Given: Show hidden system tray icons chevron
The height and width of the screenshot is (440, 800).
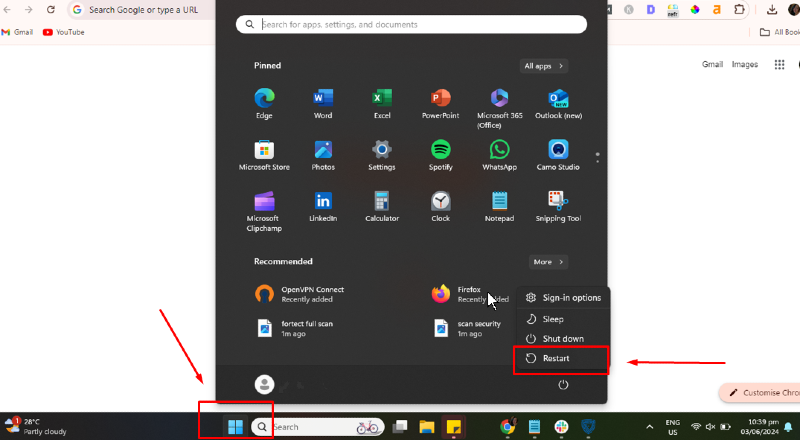Looking at the screenshot, I should (649, 427).
